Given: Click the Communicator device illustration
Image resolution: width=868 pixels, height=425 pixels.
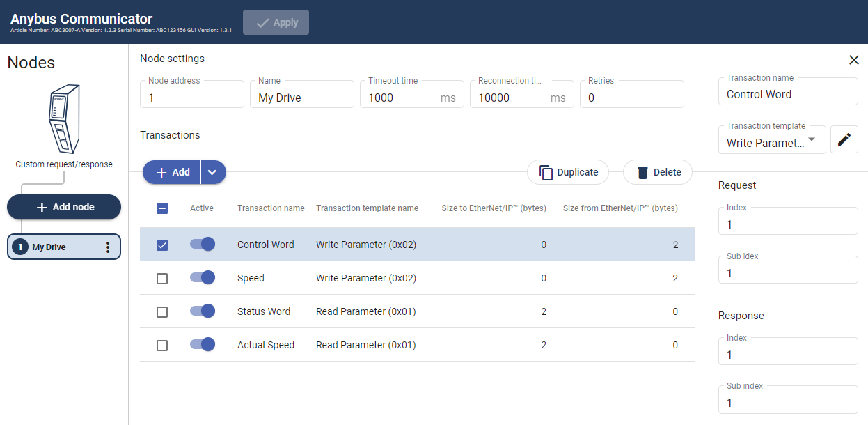Looking at the screenshot, I should pyautogui.click(x=63, y=118).
